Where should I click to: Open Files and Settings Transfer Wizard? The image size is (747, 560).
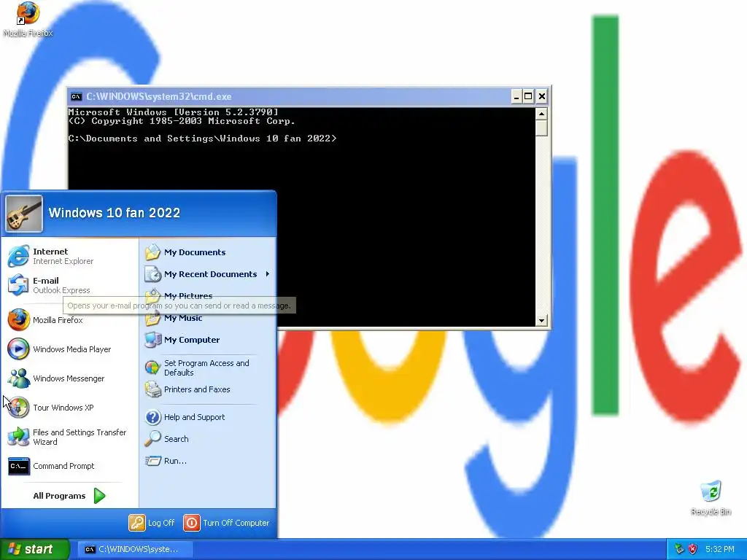(x=71, y=437)
